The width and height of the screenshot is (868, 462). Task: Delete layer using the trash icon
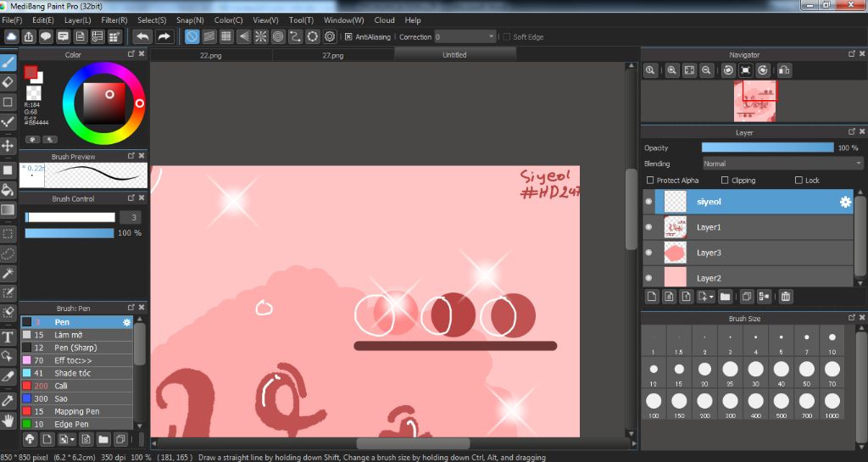pos(786,297)
